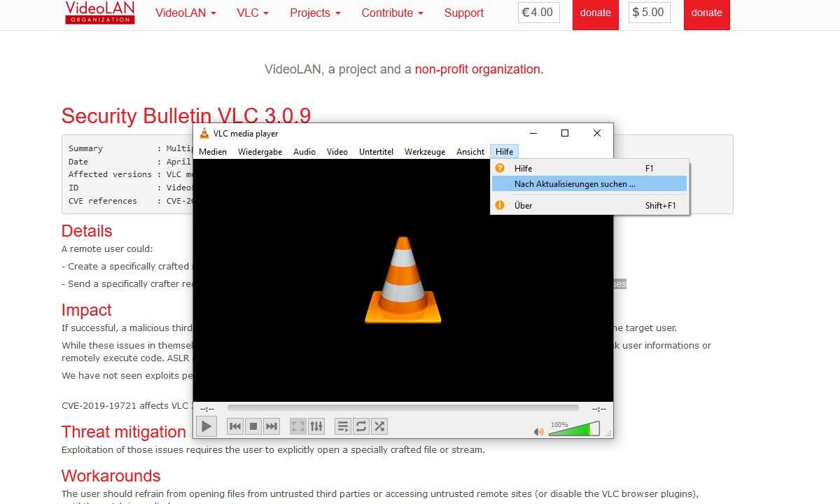Click the VLC cone title bar icon
This screenshot has height=504, width=840.
[x=204, y=133]
